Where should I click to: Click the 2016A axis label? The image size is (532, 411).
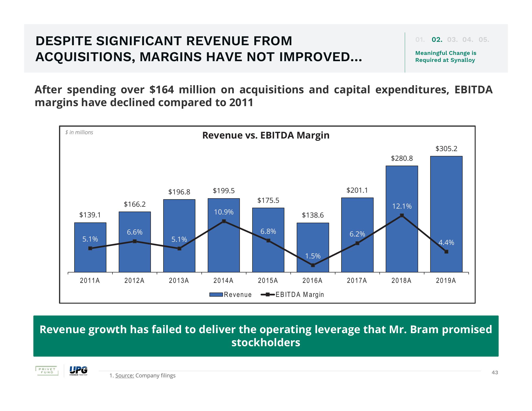312,280
